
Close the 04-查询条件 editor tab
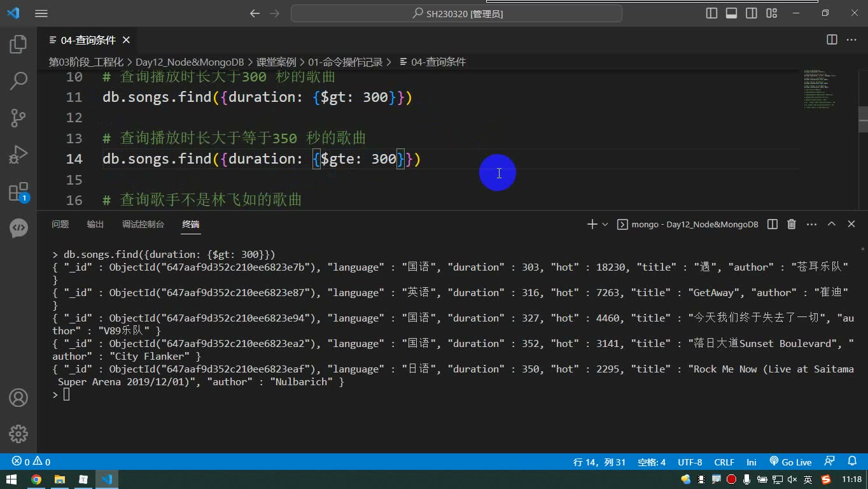tap(126, 40)
